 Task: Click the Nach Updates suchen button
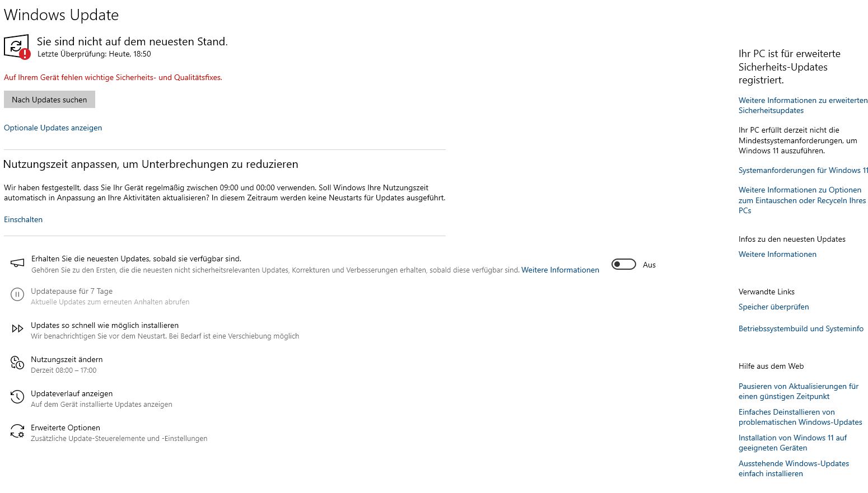pyautogui.click(x=49, y=100)
